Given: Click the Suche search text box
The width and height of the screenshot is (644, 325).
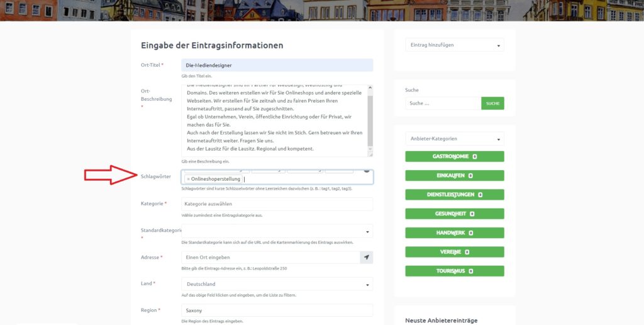Looking at the screenshot, I should pyautogui.click(x=443, y=103).
